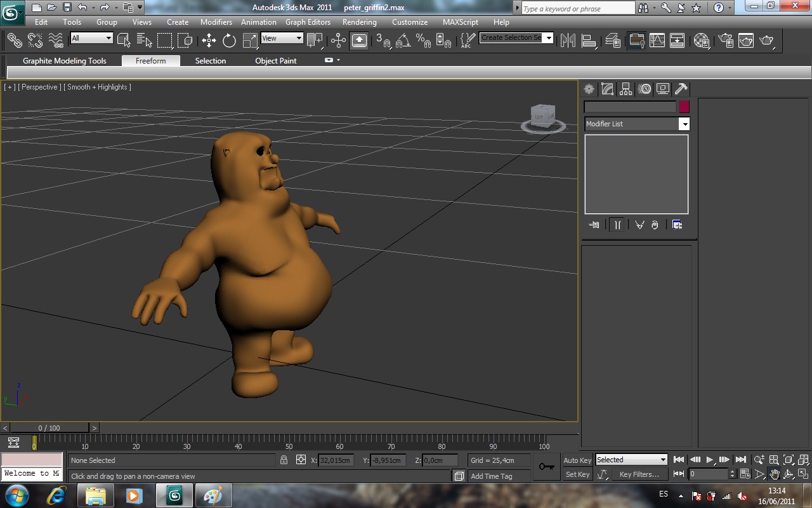Pick the Select Object tool

pos(124,40)
